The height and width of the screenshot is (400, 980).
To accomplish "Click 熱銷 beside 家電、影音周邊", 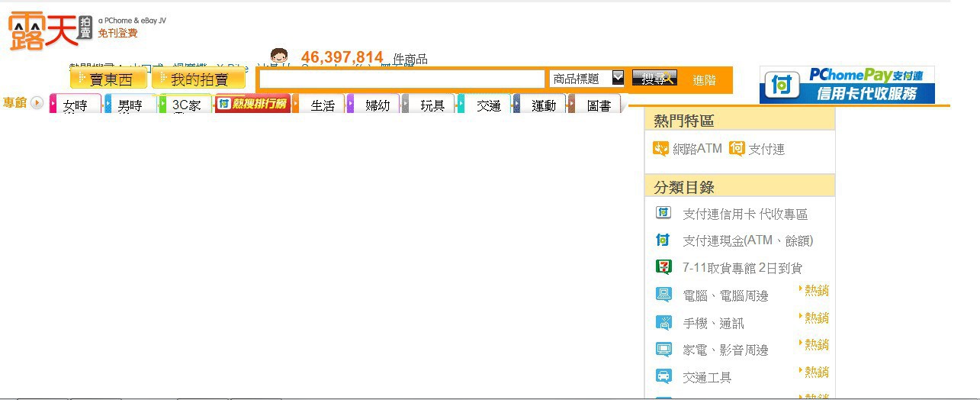I will click(x=815, y=344).
